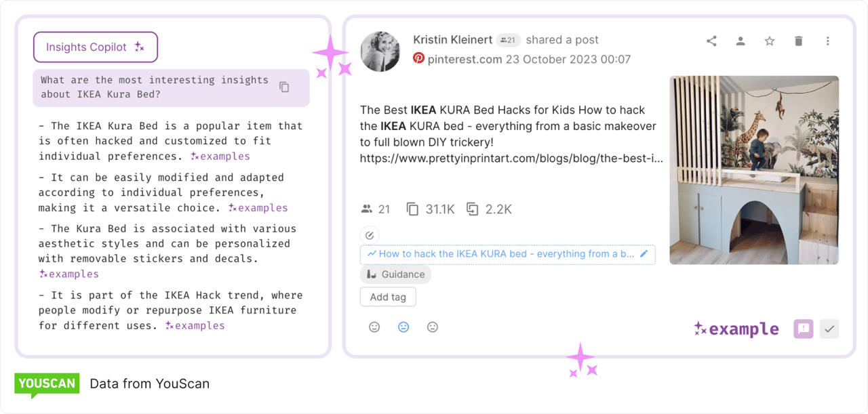Open the Insights Copilot panel
Screen dimensions: 868x414
95,47
